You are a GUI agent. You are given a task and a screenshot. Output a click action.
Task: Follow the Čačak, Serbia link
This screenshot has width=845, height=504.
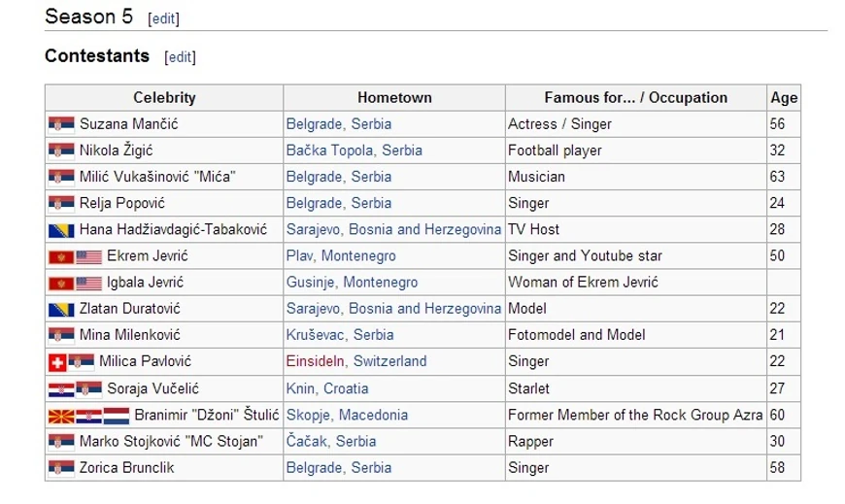331,442
